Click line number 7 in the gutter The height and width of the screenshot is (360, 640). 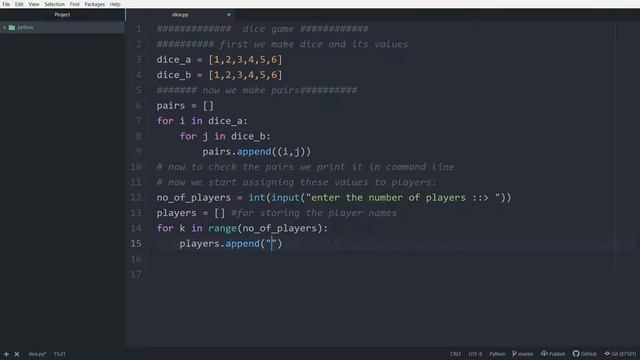pyautogui.click(x=138, y=121)
